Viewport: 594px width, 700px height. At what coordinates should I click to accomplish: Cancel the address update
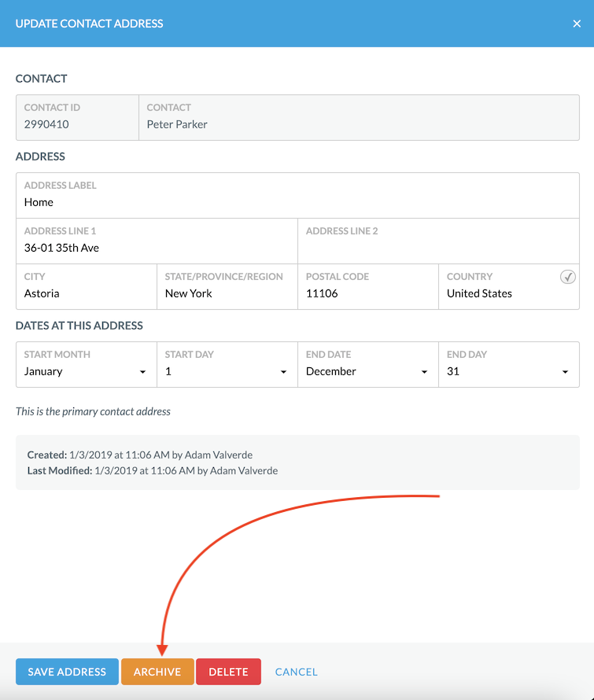[x=296, y=672]
